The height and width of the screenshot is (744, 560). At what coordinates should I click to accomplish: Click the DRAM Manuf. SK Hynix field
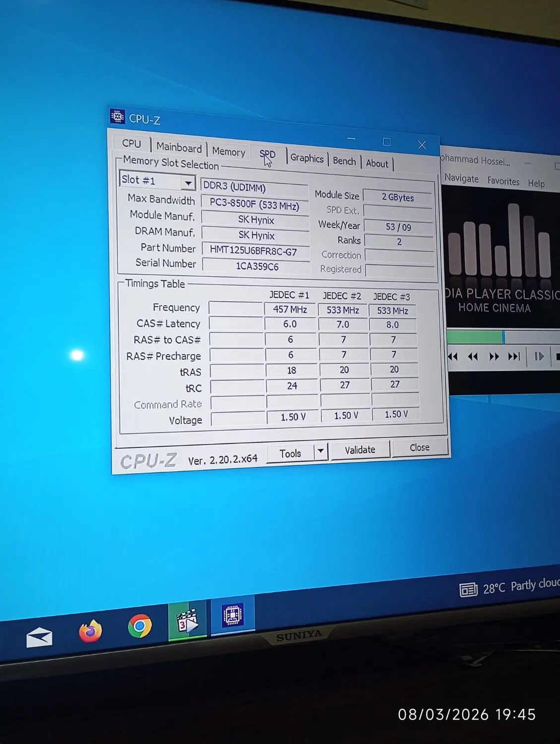(256, 235)
